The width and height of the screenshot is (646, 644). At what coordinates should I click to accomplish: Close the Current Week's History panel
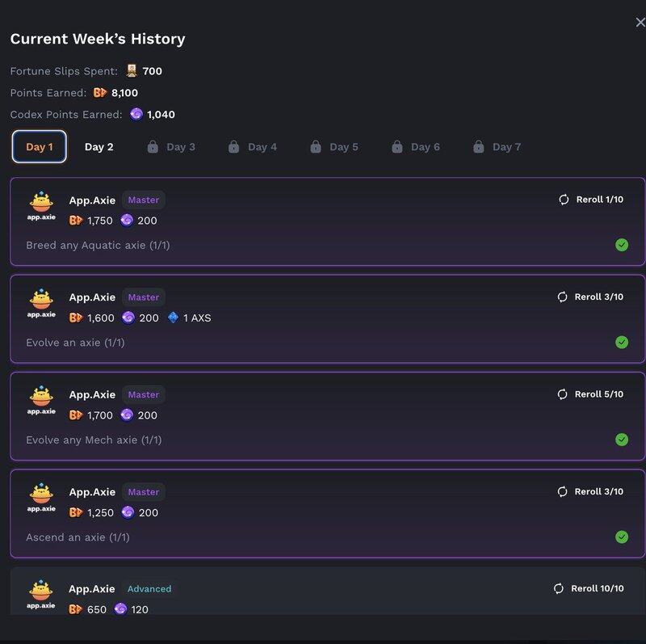pos(640,23)
